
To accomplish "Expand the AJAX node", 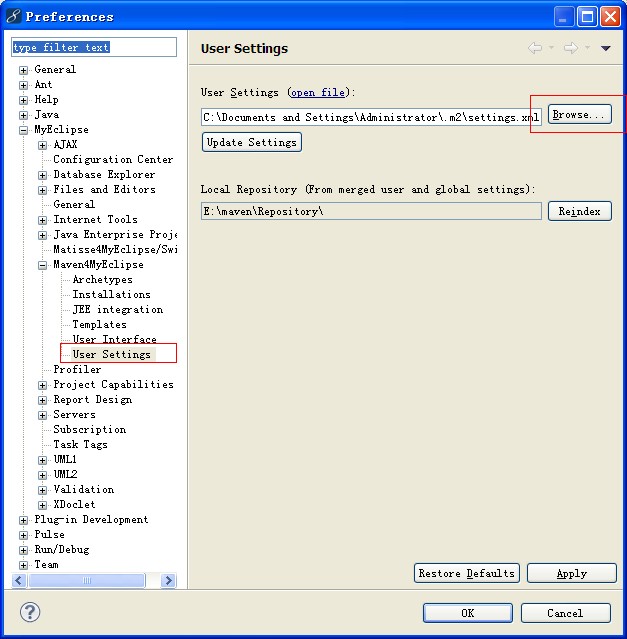I will click(42, 145).
